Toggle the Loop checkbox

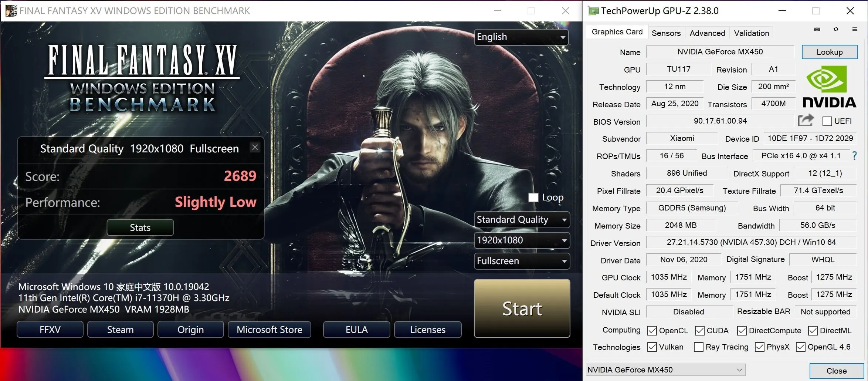[533, 198]
